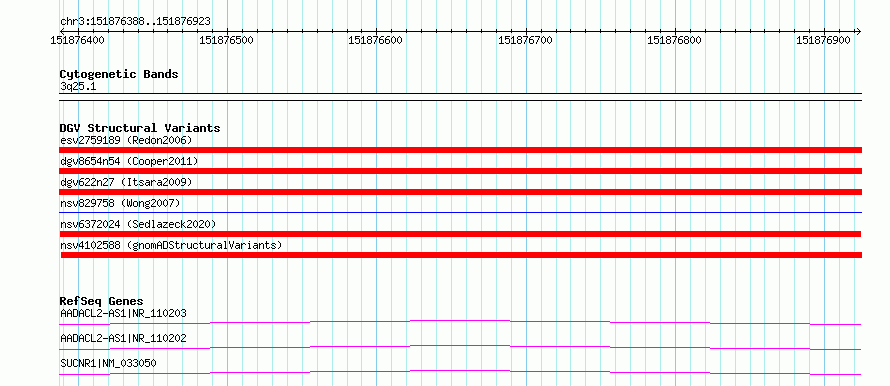Click the chr3:151876388..151876923 region label
890x386 pixels.
135,21
